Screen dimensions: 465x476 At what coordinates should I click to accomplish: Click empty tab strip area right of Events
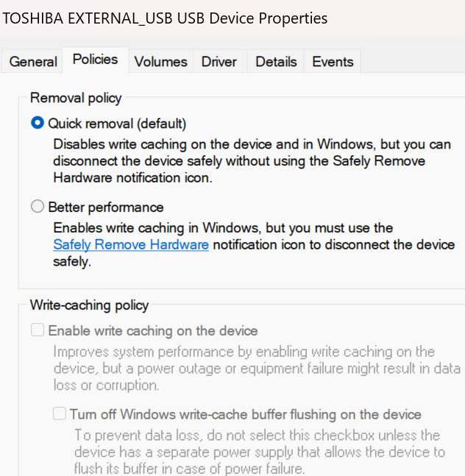point(412,62)
